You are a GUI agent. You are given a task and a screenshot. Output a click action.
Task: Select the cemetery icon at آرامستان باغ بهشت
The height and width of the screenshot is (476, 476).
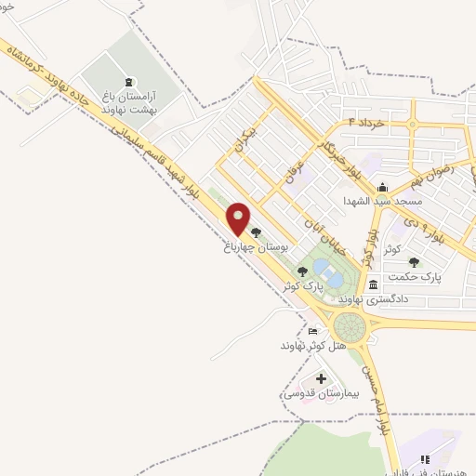(129, 82)
